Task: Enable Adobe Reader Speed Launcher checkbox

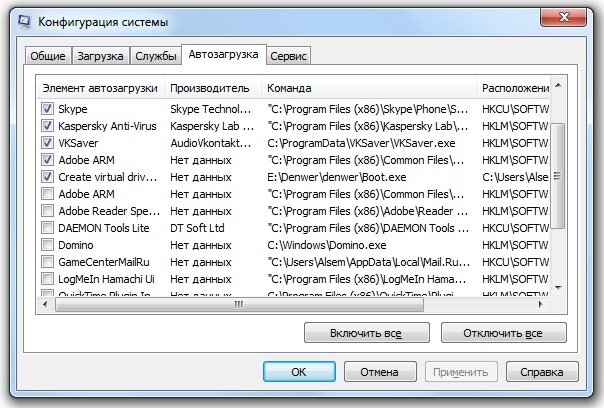Action: pyautogui.click(x=47, y=211)
